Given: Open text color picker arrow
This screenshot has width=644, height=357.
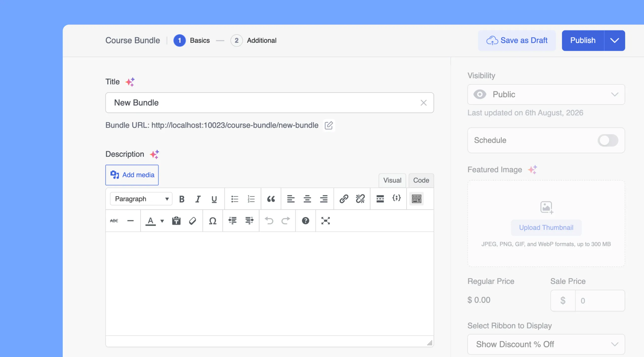Looking at the screenshot, I should pyautogui.click(x=162, y=221).
